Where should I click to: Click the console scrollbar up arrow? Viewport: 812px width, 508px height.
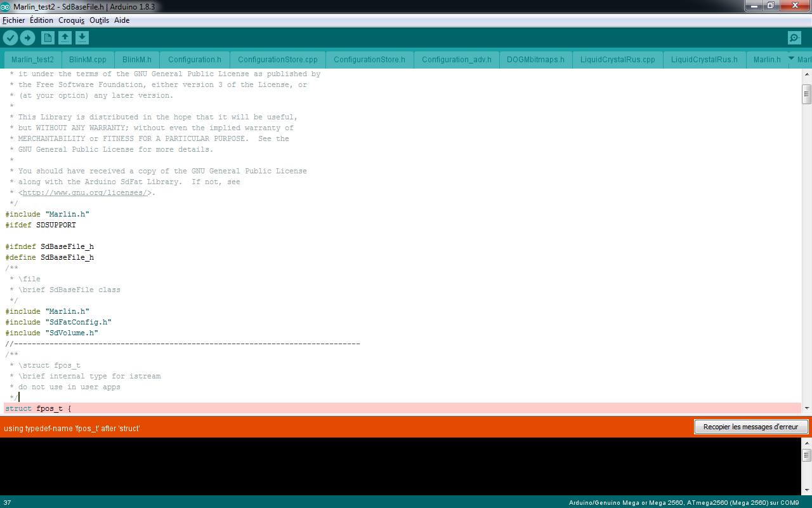(806, 443)
